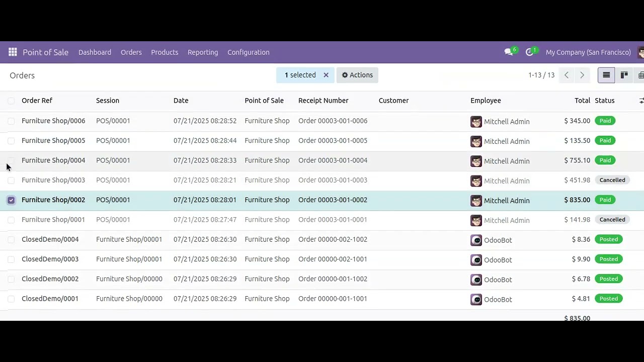Switch to kanban view
644x362 pixels.
click(x=624, y=75)
